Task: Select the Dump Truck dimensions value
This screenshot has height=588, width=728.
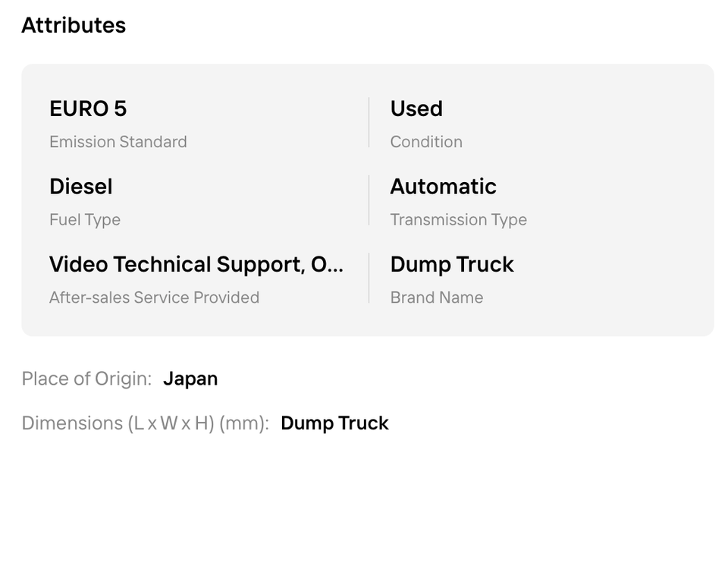Action: 334,423
